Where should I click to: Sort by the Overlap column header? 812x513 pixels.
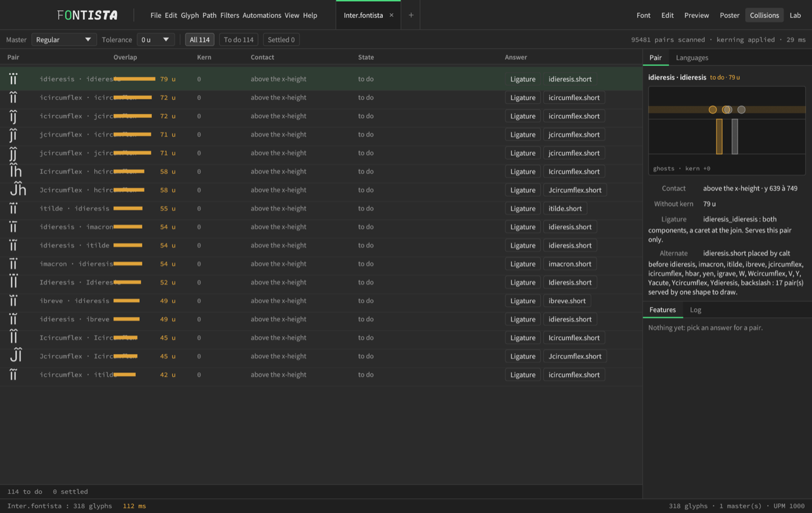pyautogui.click(x=125, y=57)
